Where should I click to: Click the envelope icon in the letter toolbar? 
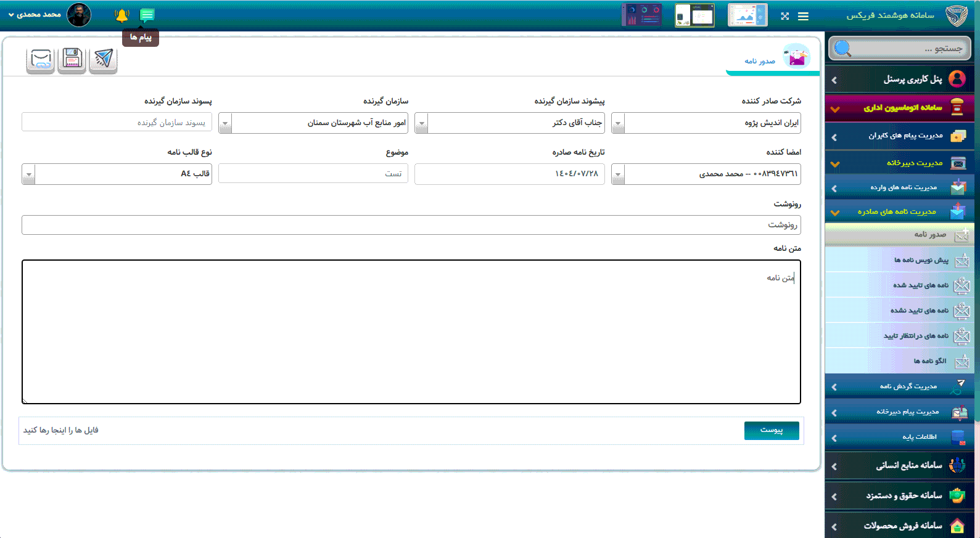41,59
